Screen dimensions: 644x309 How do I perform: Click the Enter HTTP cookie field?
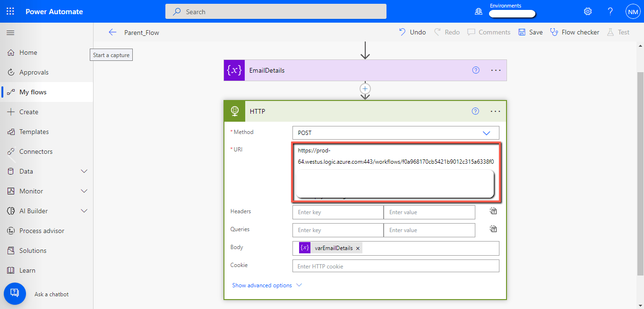[396, 266]
